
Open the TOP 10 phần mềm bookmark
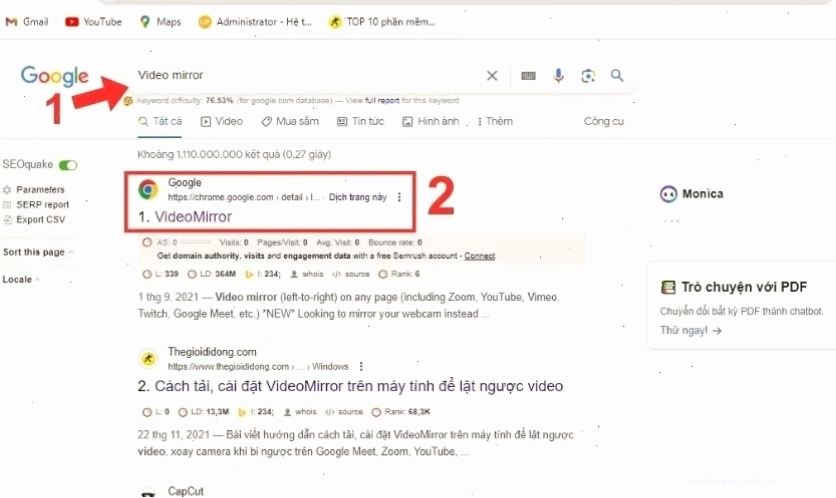coord(382,22)
